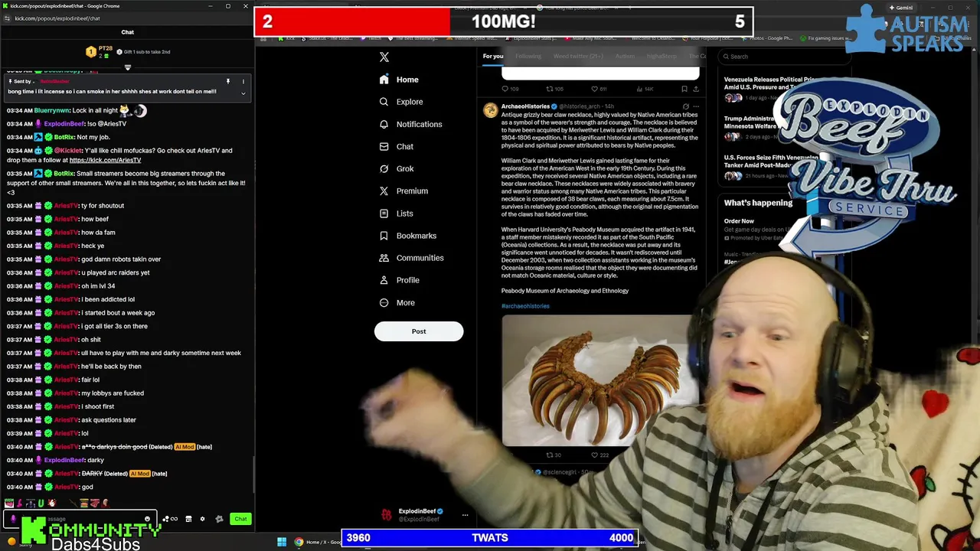Bookmark the post above ArchaeoHistories

point(684,89)
